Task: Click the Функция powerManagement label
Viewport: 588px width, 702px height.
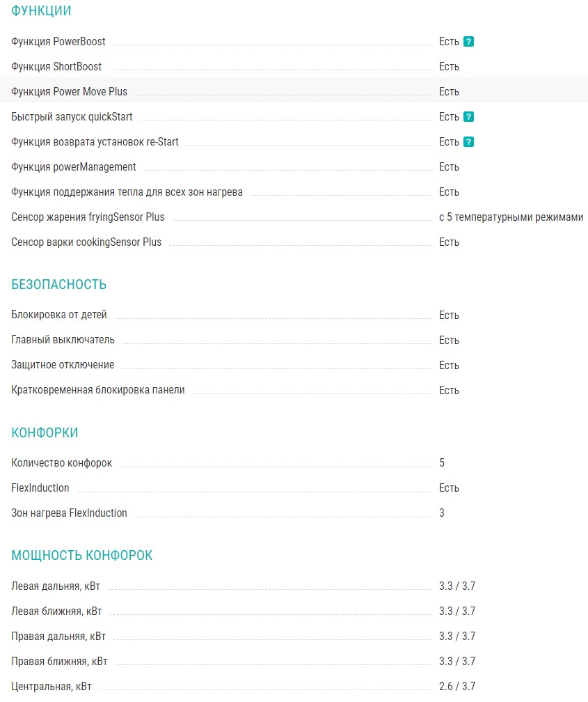Action: point(74,167)
